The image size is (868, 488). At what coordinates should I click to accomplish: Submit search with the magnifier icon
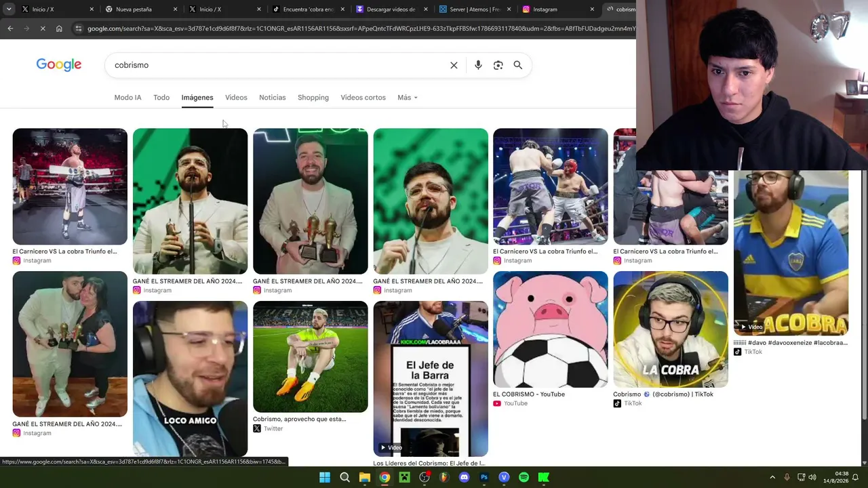[517, 65]
